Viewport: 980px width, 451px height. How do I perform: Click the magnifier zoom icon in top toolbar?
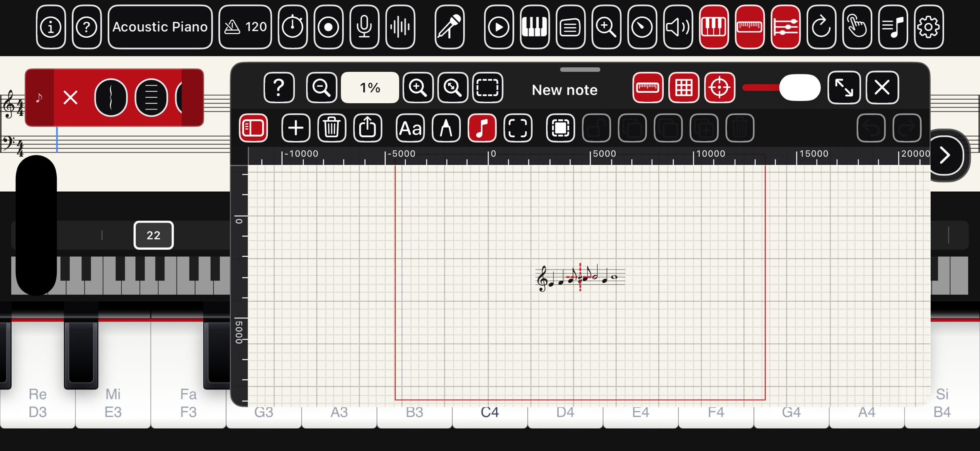click(x=606, y=27)
